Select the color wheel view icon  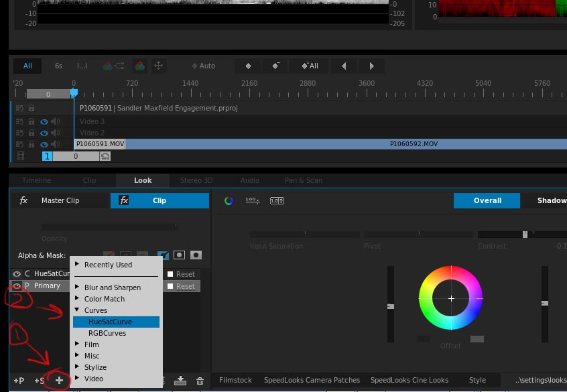click(229, 200)
